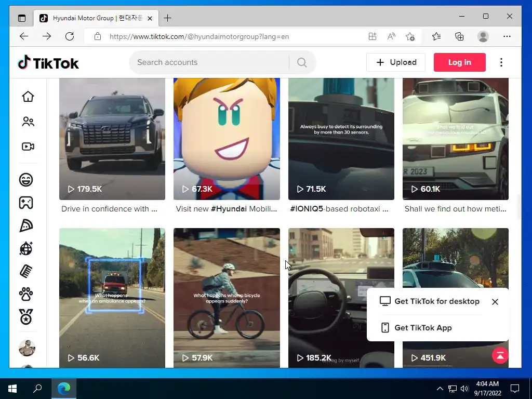532x399 pixels.
Task: Show hidden system tray icons
Action: 440,389
